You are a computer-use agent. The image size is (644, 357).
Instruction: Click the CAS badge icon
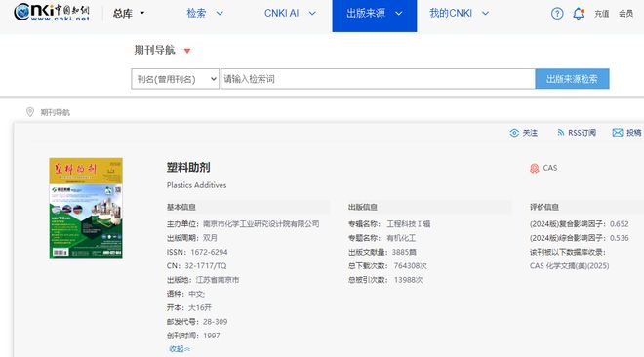point(534,168)
